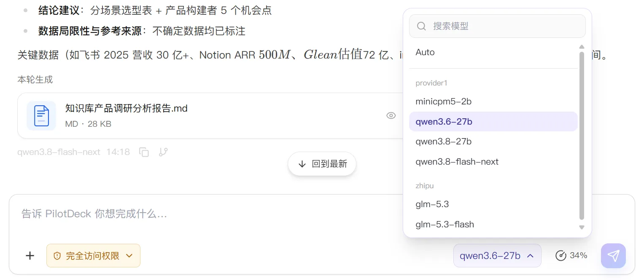644x280 pixels.
Task: Click the model list scrollbar thumb
Action: pyautogui.click(x=582, y=136)
